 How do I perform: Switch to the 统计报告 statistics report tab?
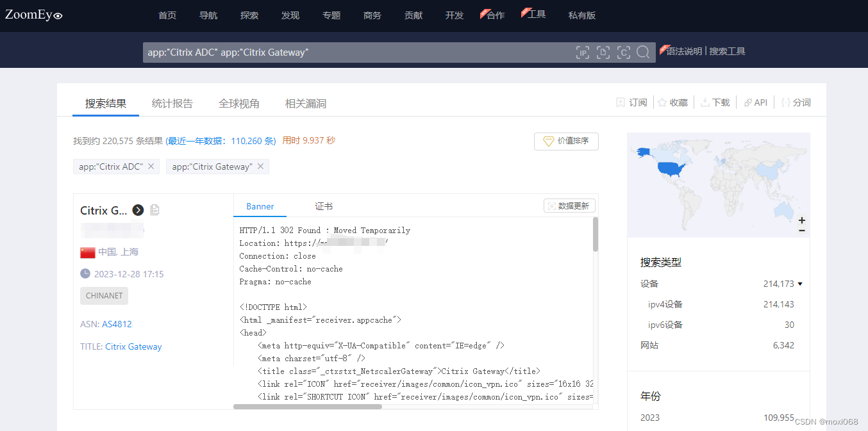coord(172,103)
